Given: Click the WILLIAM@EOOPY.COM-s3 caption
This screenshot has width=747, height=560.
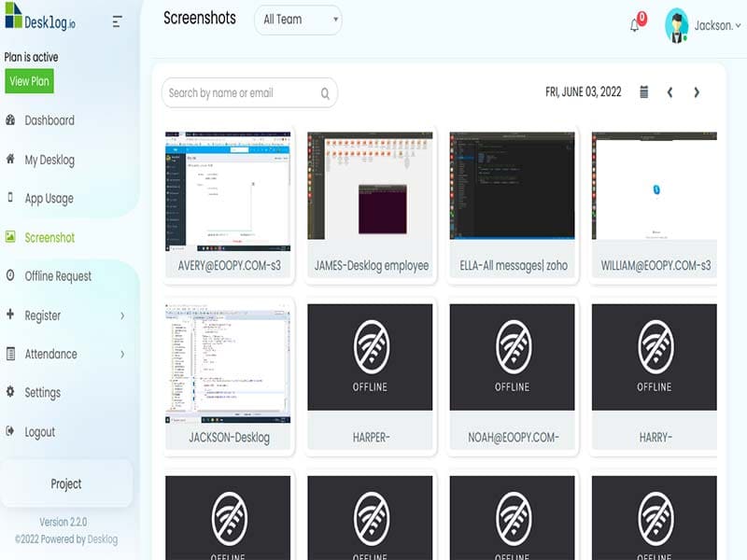Looking at the screenshot, I should pyautogui.click(x=655, y=265).
